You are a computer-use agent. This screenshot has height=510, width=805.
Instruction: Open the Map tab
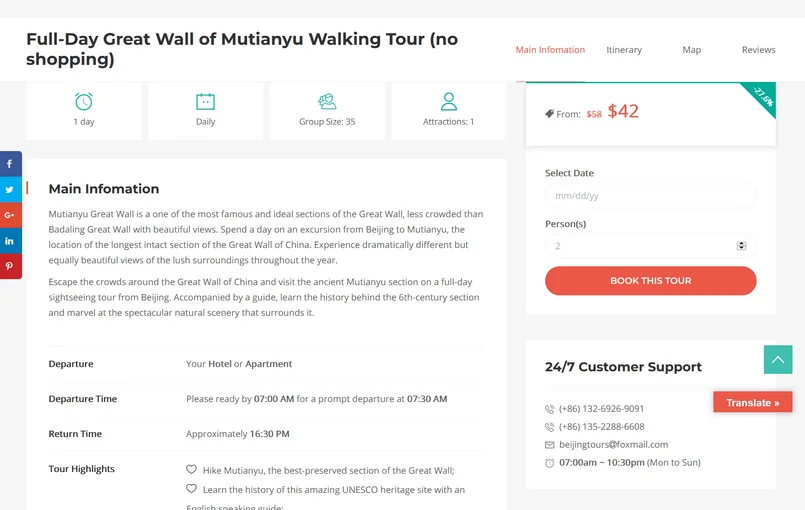692,50
